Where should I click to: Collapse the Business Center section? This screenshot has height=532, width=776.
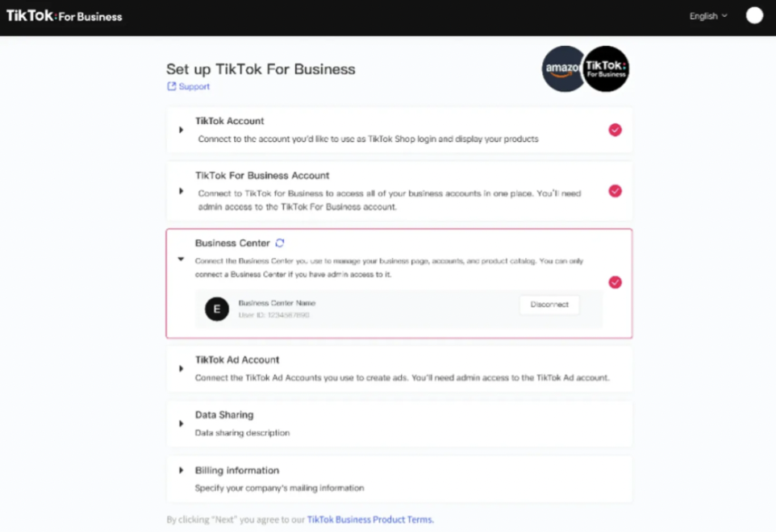coord(181,260)
